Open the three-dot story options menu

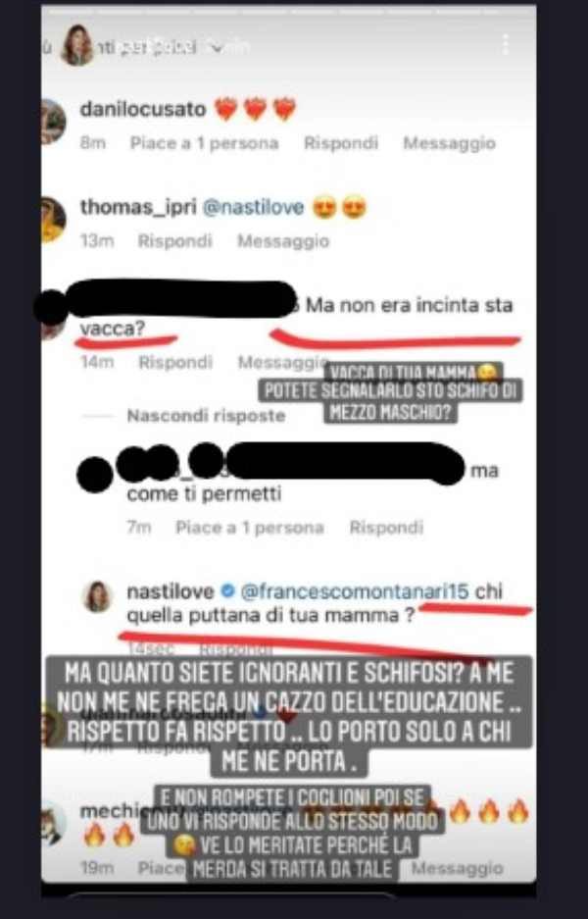click(506, 44)
